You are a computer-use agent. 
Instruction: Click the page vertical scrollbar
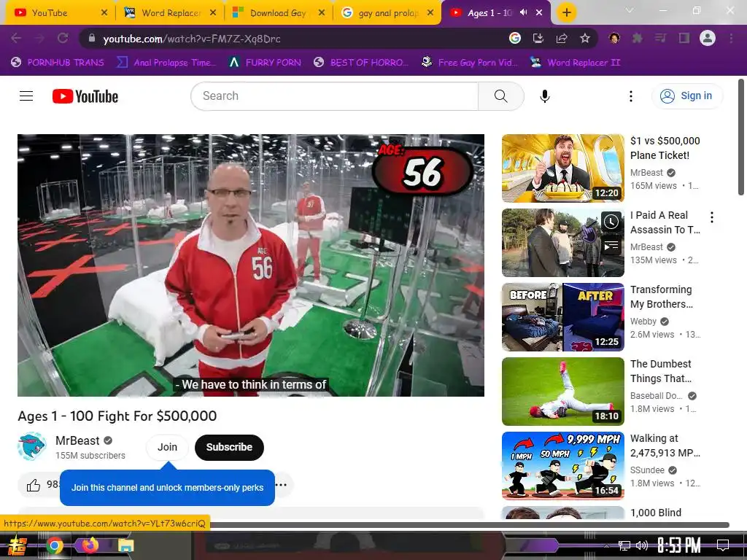pyautogui.click(x=741, y=137)
